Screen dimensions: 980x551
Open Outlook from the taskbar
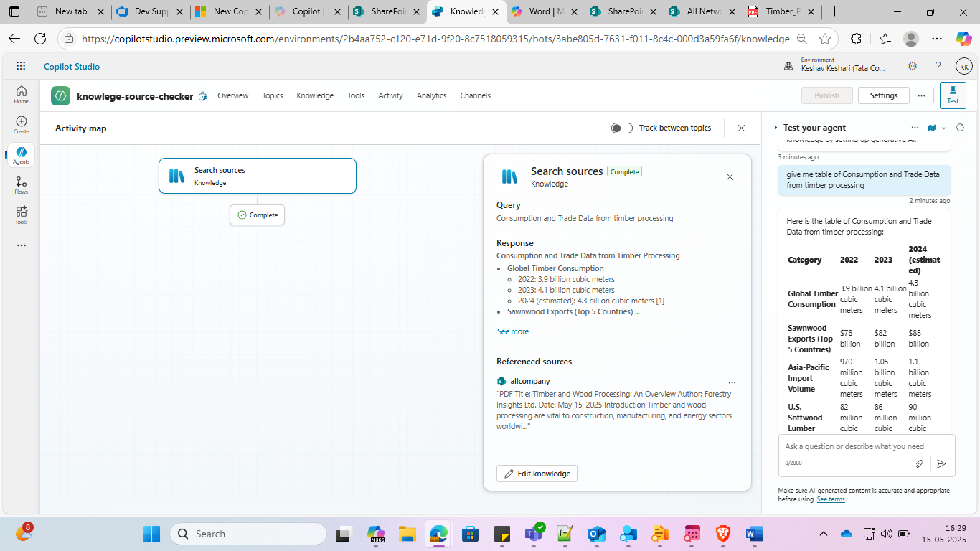[x=596, y=534]
